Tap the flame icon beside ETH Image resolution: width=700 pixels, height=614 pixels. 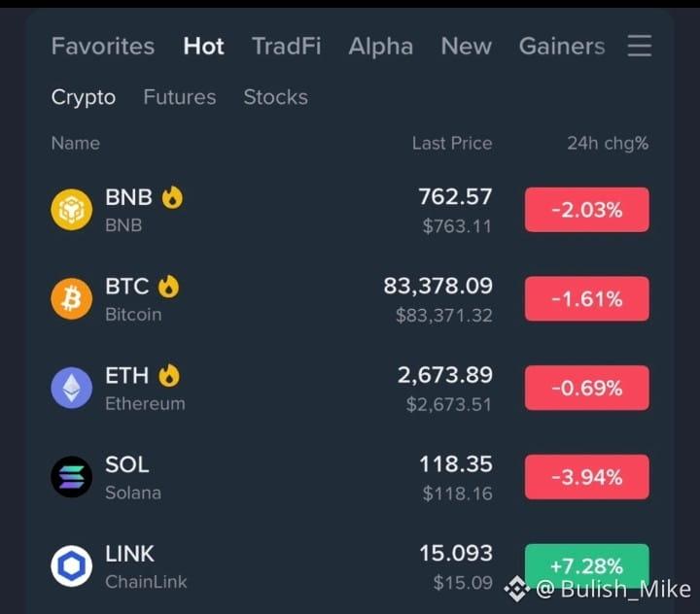coord(169,375)
